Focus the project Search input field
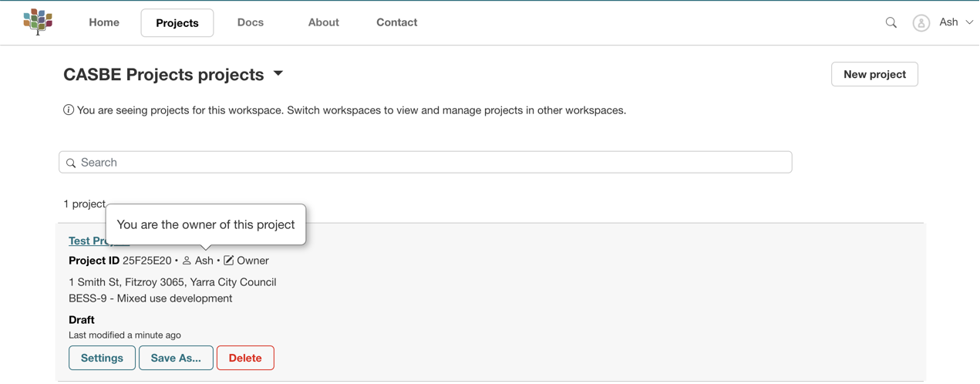The width and height of the screenshot is (980, 384). pos(432,163)
